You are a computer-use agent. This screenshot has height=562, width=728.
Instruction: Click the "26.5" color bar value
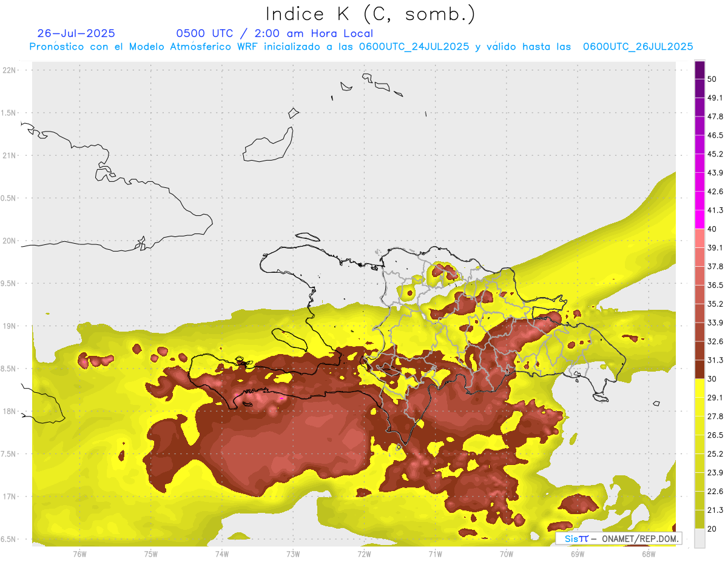715,435
